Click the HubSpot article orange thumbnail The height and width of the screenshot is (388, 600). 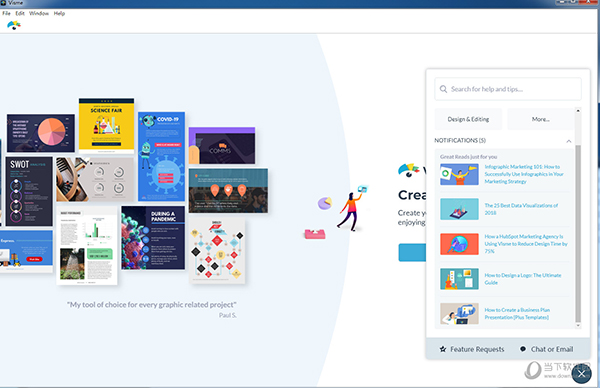459,244
